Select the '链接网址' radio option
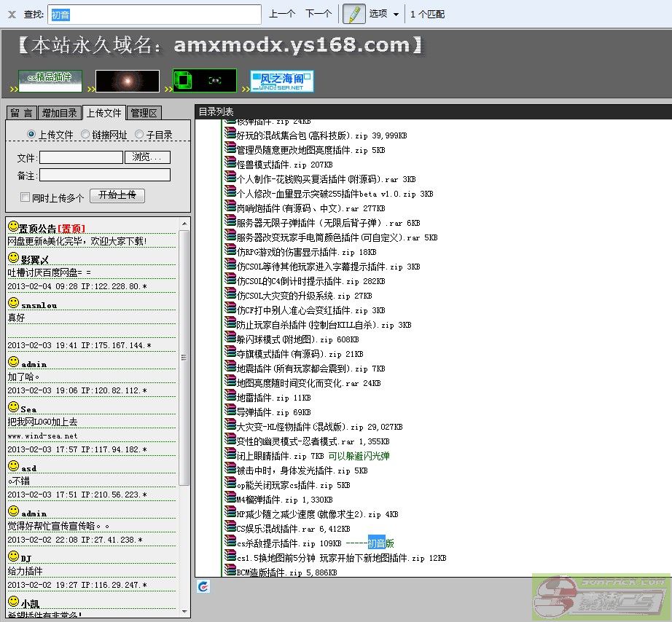The width and height of the screenshot is (672, 622). click(85, 135)
